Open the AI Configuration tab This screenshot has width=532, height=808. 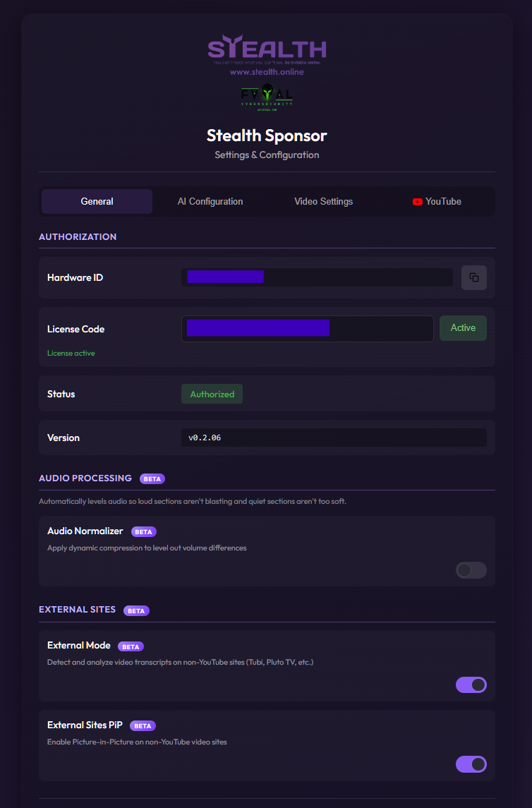click(x=210, y=202)
